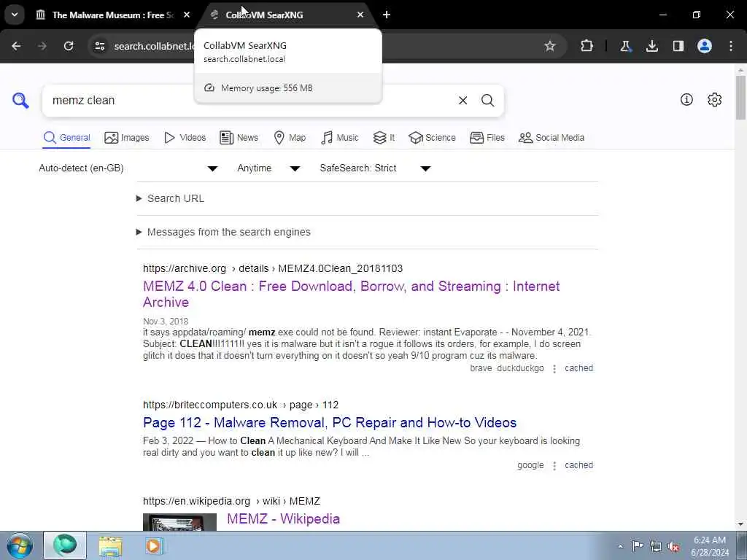Switch to It category
Image resolution: width=747 pixels, height=560 pixels.
click(384, 138)
